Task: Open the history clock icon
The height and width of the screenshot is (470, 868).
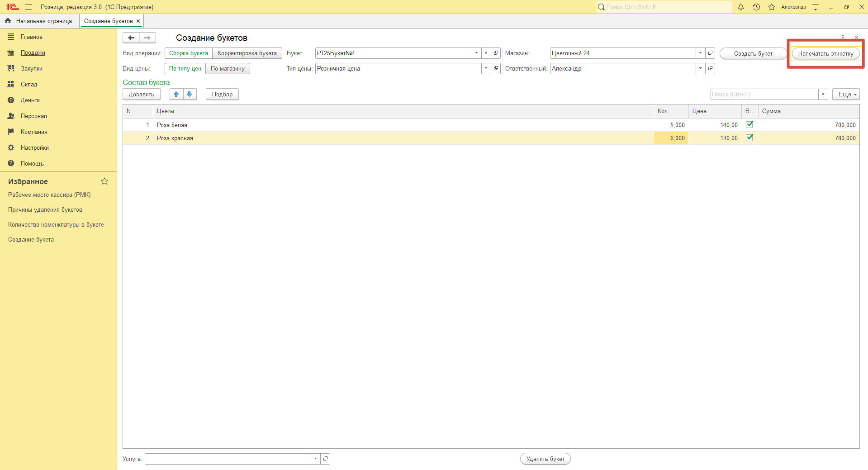Action: click(756, 7)
